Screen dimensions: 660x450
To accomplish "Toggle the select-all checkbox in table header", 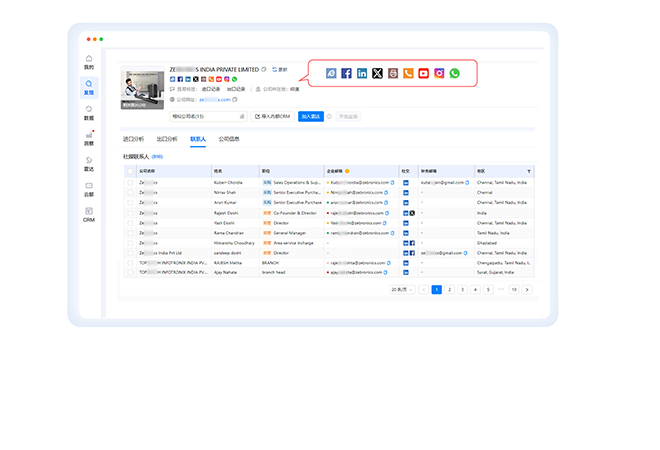I will coord(130,171).
